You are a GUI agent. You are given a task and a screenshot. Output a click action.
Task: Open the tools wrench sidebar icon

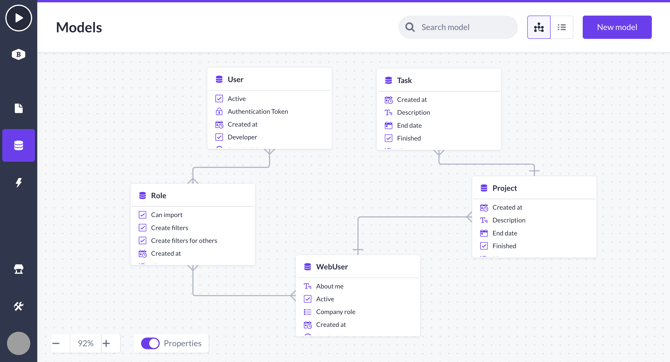(18, 306)
